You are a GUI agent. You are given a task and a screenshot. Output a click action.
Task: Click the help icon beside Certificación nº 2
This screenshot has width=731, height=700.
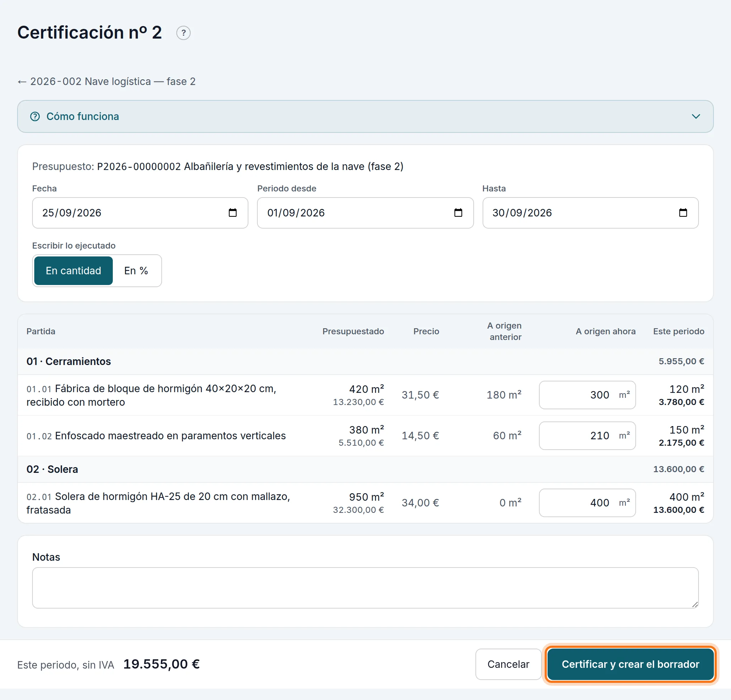[x=183, y=33]
